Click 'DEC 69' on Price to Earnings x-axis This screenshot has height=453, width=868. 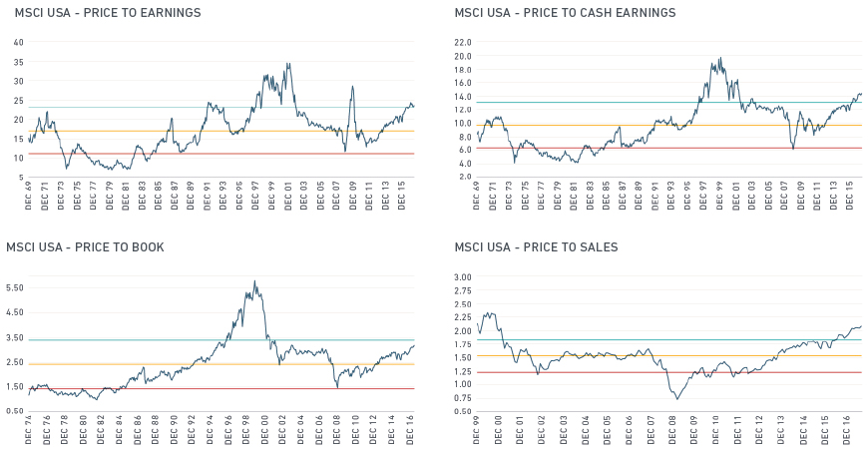pos(29,195)
